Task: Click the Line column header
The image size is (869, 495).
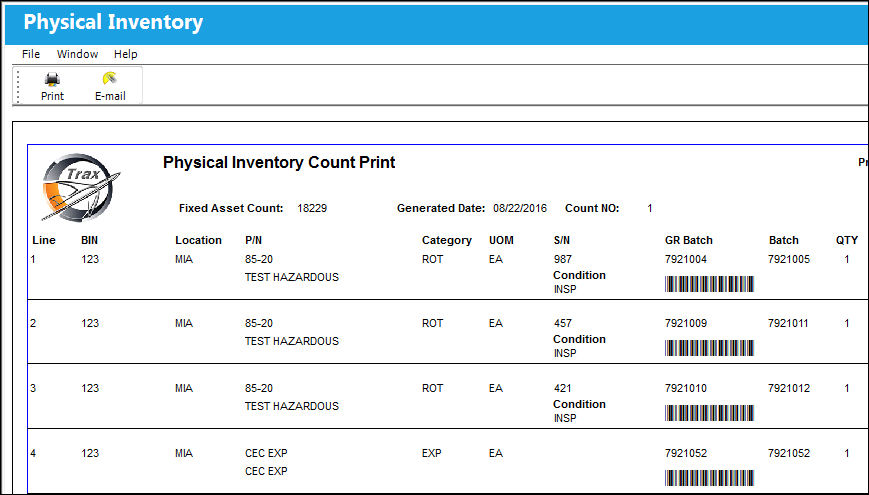Action: tap(44, 241)
